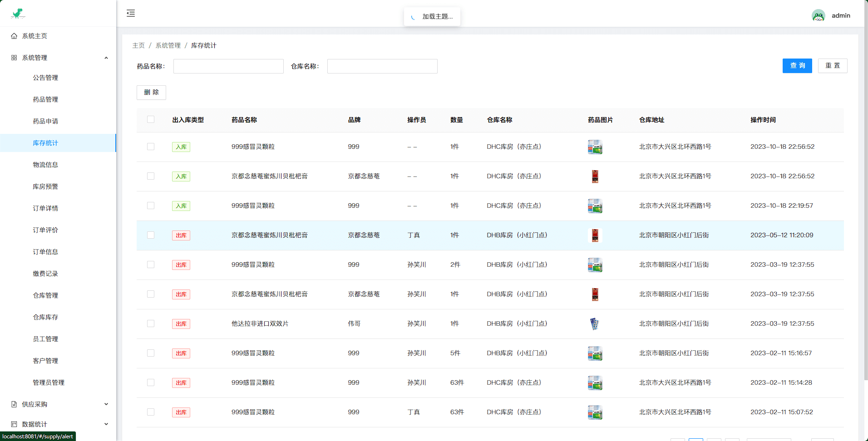This screenshot has width=868, height=441.
Task: Go to 主页 breadcrumb link
Action: coord(138,45)
